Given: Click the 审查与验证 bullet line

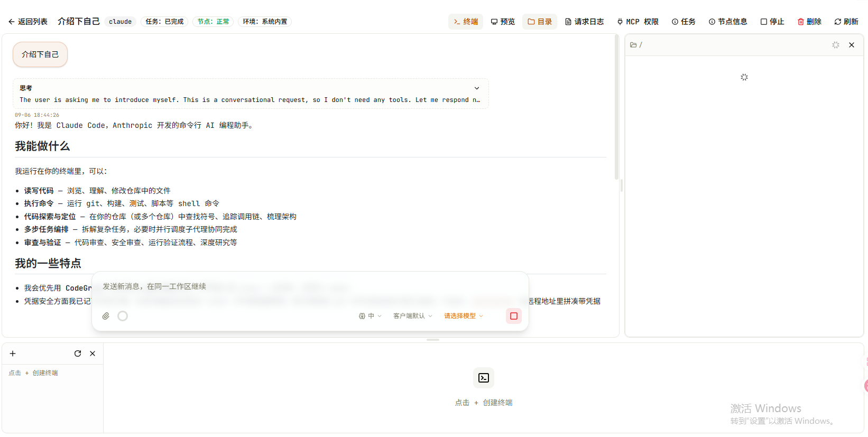Looking at the screenshot, I should point(131,243).
